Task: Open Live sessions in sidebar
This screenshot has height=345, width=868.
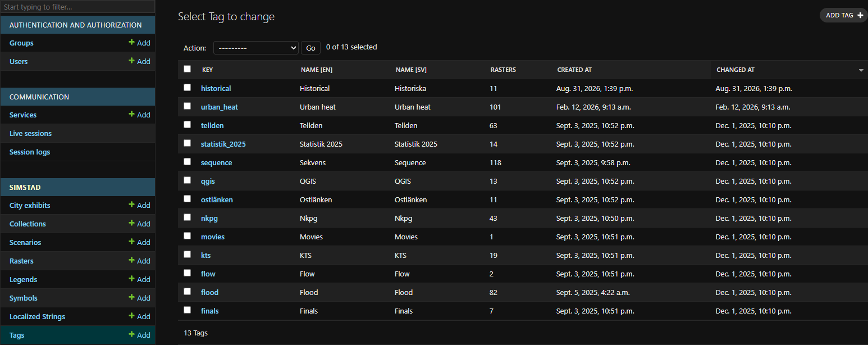Action: [30, 133]
